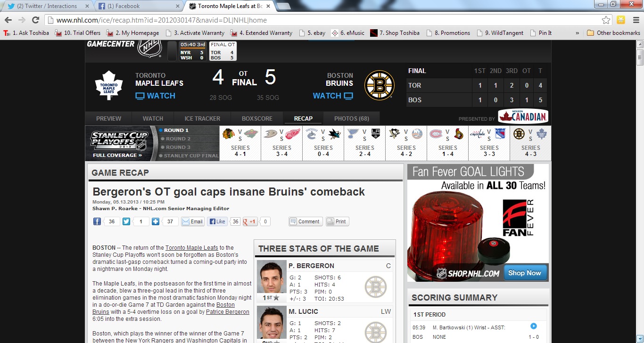Open the Canucks vs Sharks series 0-4
This screenshot has width=644, height=343.
pos(323,143)
